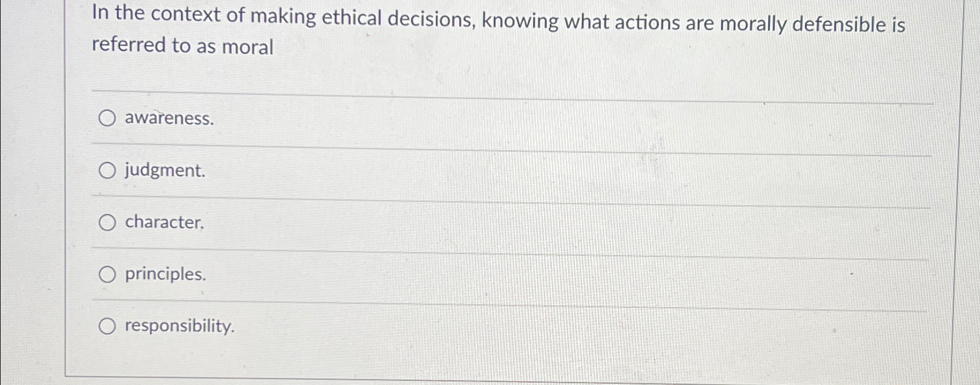
Task: Select the principles radio button
Action: pos(107,275)
